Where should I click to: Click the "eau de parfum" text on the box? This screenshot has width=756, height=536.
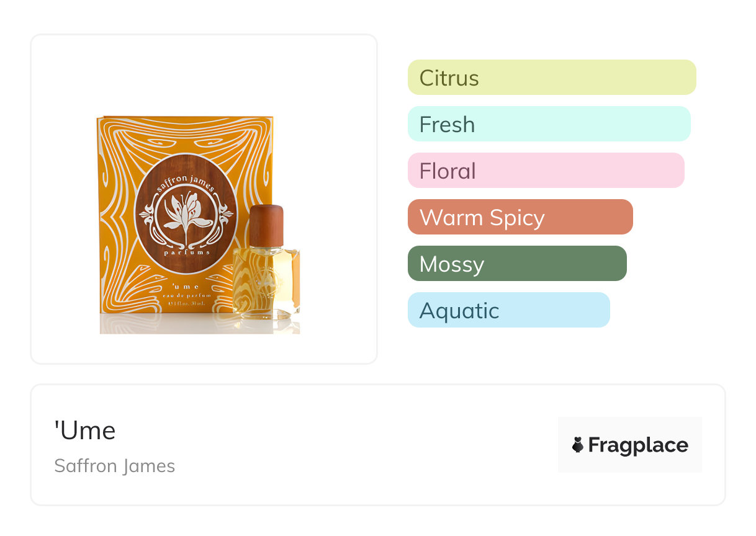click(186, 296)
